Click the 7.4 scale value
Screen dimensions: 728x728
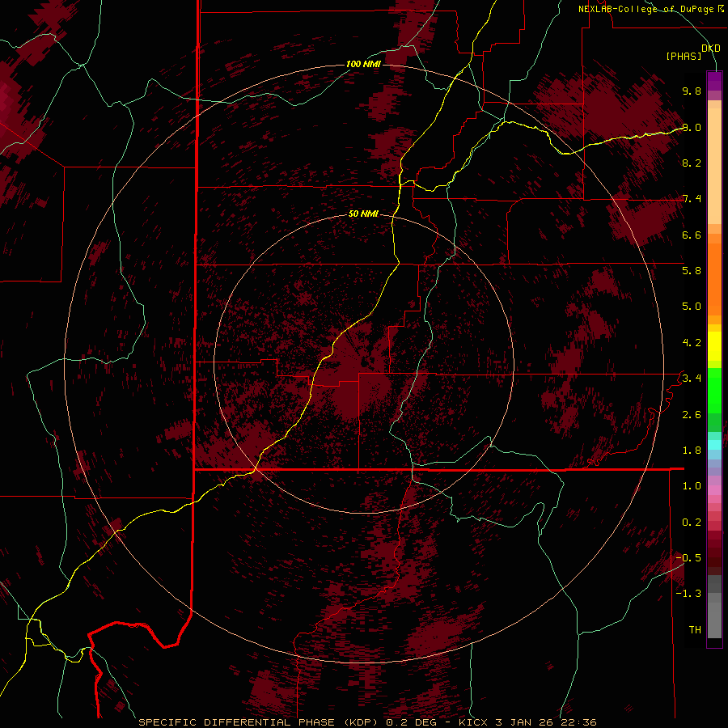tap(692, 199)
